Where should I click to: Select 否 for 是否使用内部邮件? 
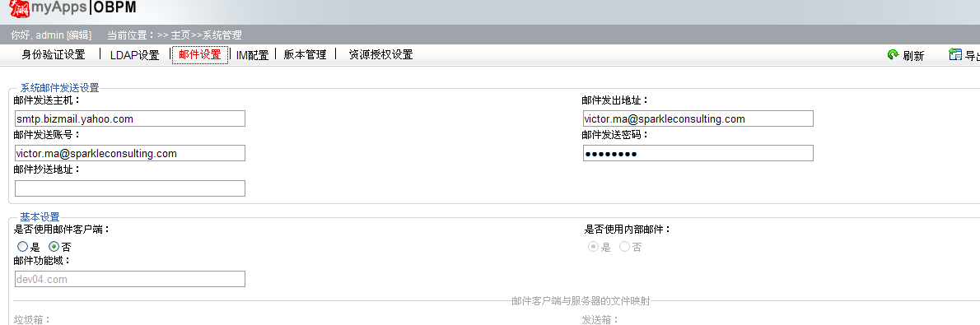point(624,246)
